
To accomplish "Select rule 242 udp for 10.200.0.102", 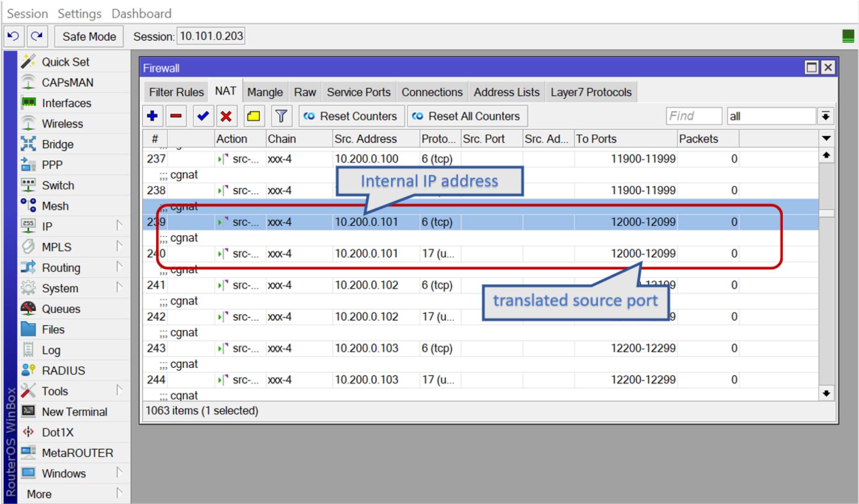I will click(480, 317).
